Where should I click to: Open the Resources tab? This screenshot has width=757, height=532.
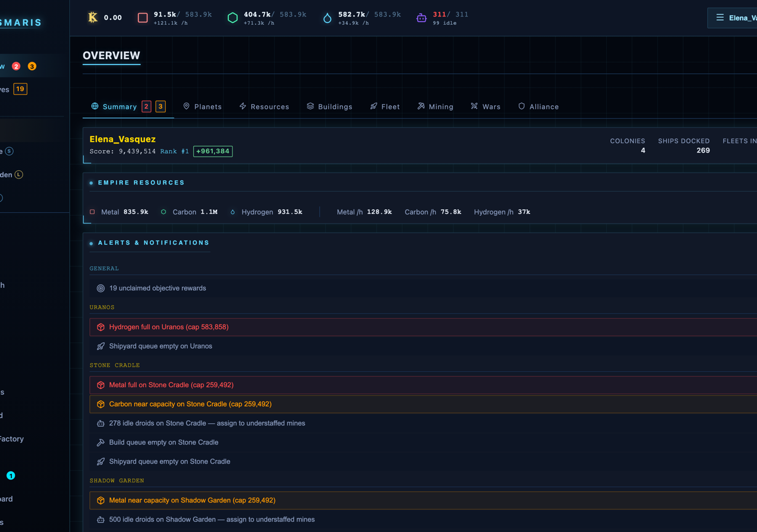coord(264,106)
